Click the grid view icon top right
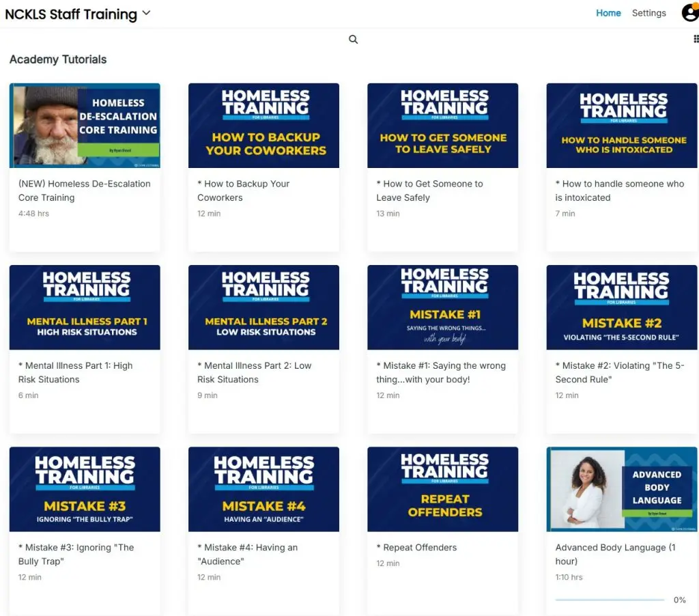The image size is (699, 616). pos(694,39)
